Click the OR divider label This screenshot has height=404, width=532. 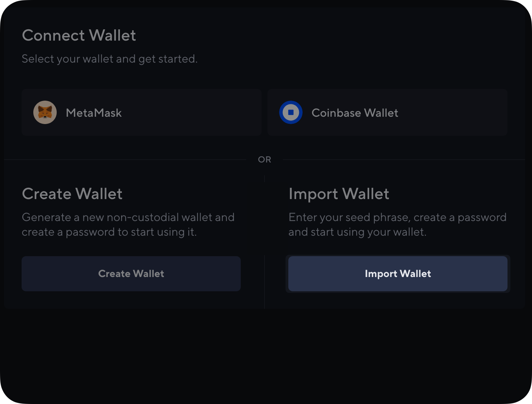(265, 160)
